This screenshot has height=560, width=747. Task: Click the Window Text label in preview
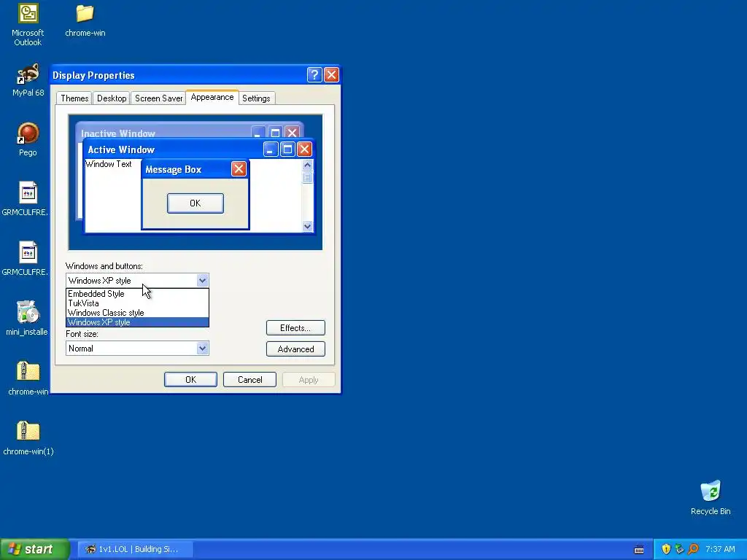click(x=108, y=164)
